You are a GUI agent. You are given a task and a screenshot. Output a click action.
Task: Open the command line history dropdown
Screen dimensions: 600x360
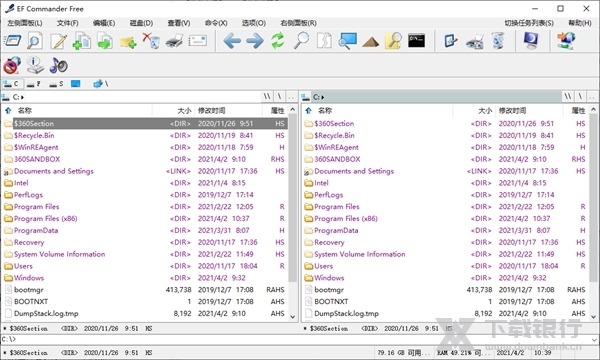pos(594,339)
